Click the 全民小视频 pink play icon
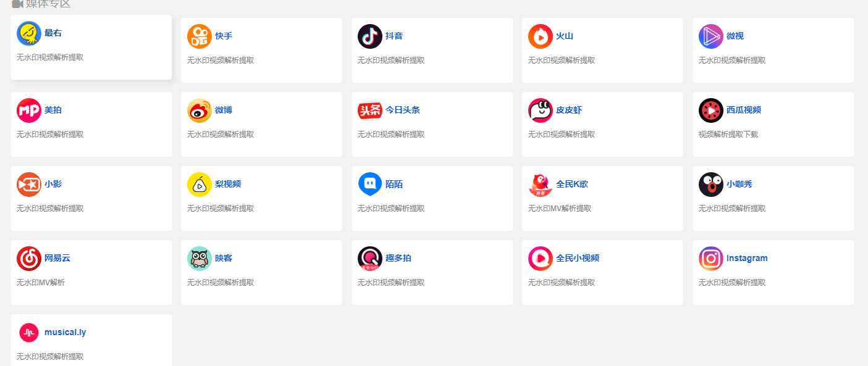The width and height of the screenshot is (868, 366). coord(541,259)
